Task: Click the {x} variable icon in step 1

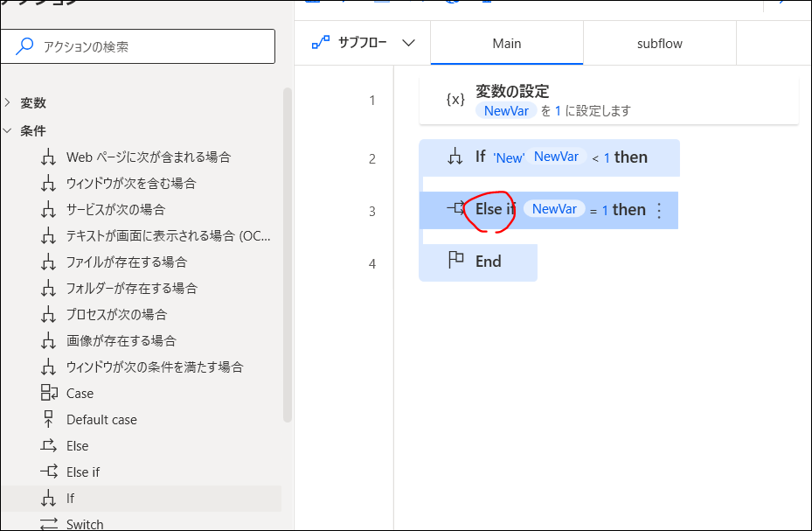Action: pos(455,100)
